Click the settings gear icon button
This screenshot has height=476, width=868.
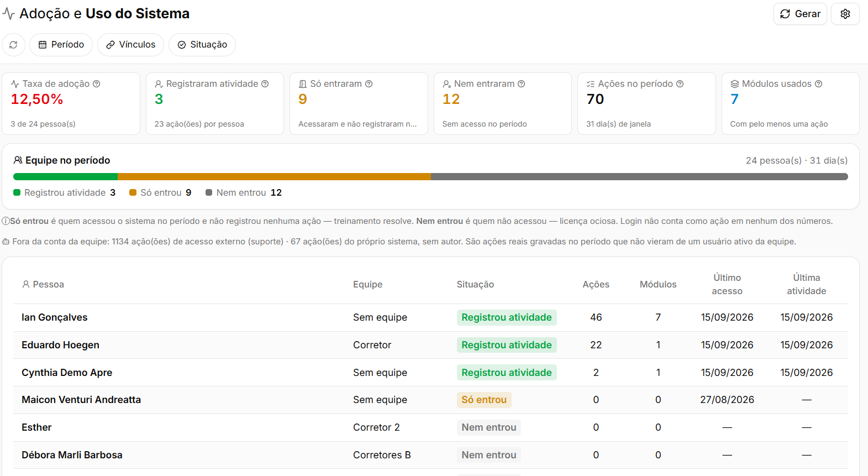coord(845,14)
